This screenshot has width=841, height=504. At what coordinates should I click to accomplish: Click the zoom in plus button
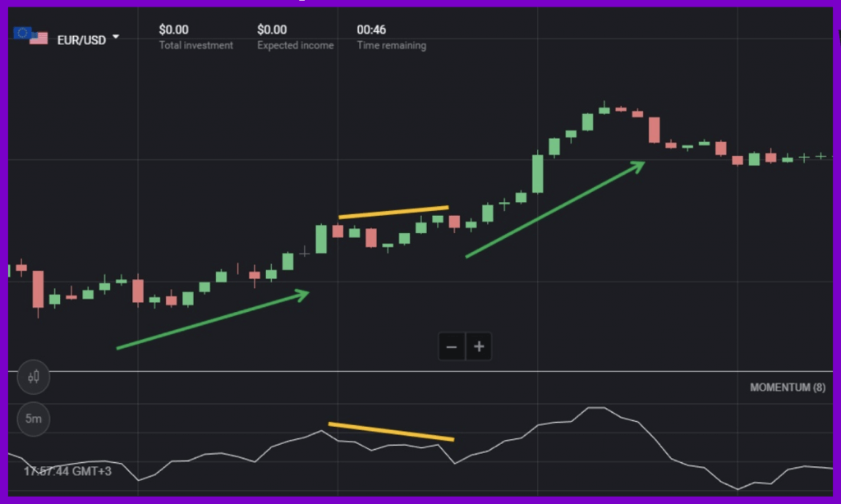[x=479, y=346]
